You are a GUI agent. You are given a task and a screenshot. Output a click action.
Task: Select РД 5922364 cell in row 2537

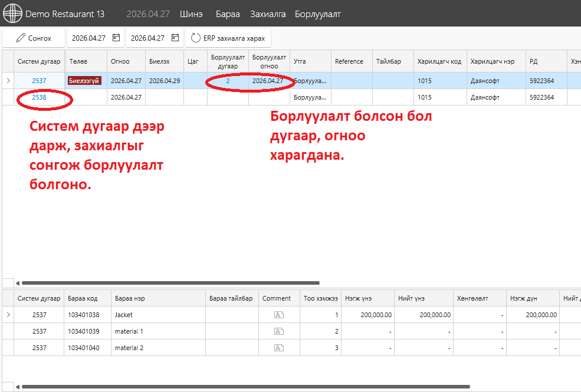[547, 81]
